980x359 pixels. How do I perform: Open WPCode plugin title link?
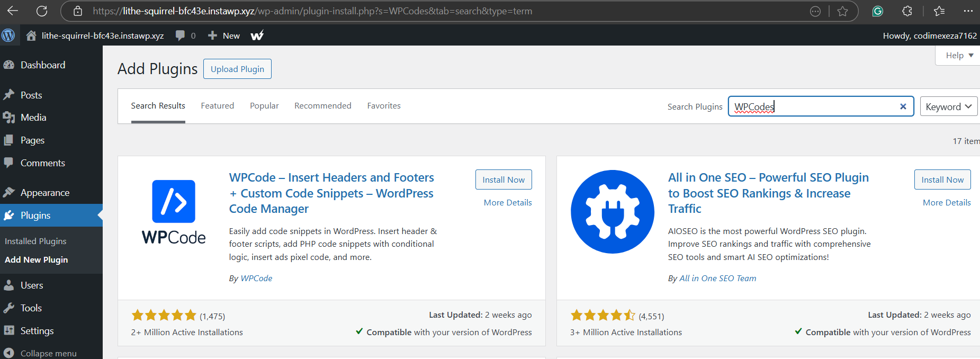[331, 193]
